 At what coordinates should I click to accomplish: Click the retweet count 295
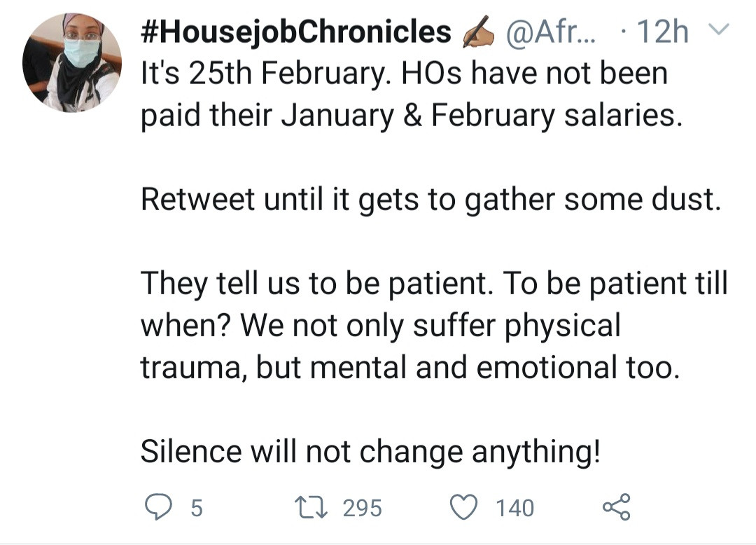point(362,507)
